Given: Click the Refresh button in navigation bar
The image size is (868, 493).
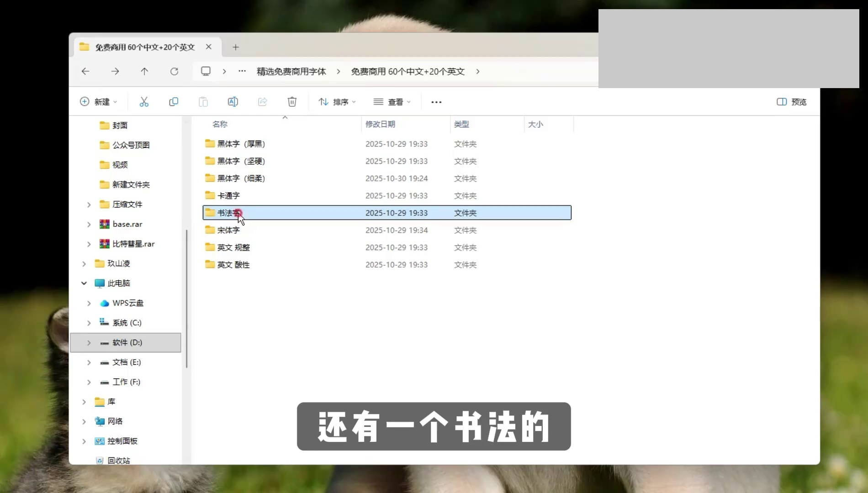Looking at the screenshot, I should 174,71.
